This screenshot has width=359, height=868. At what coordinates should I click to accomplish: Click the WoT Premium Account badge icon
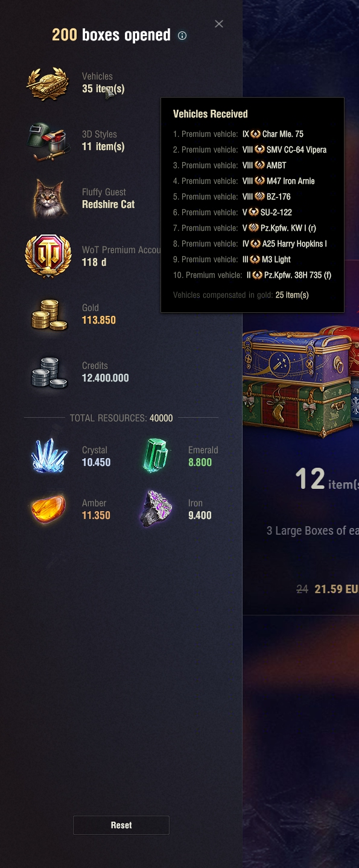tap(48, 256)
